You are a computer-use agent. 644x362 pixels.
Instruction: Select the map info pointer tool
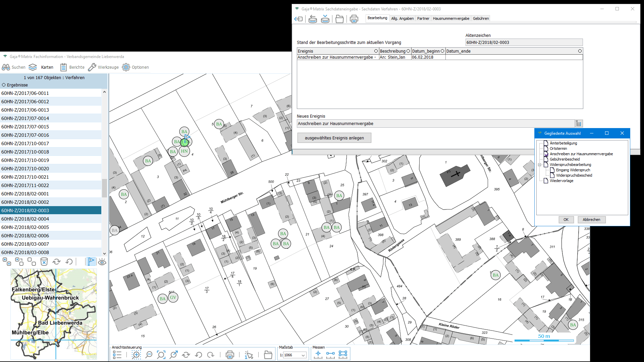pos(249,355)
